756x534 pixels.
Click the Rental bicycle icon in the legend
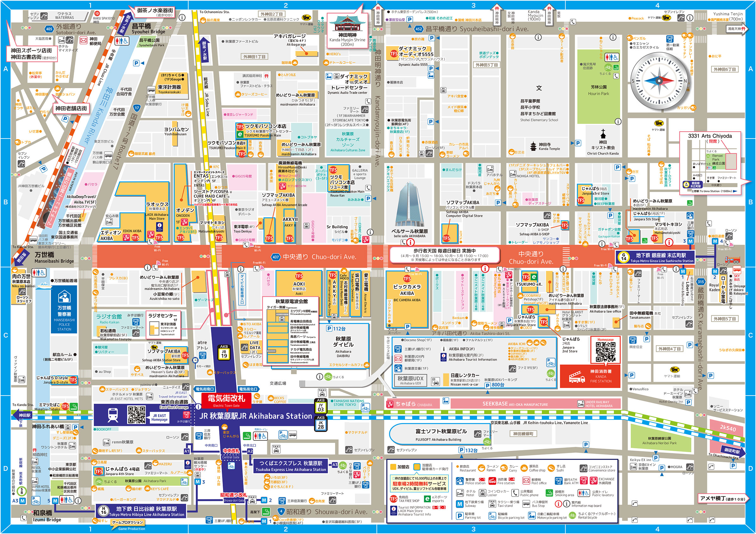(573, 515)
